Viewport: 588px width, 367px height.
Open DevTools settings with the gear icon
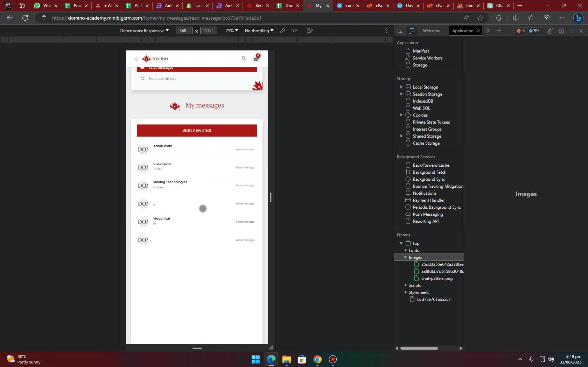(x=561, y=31)
